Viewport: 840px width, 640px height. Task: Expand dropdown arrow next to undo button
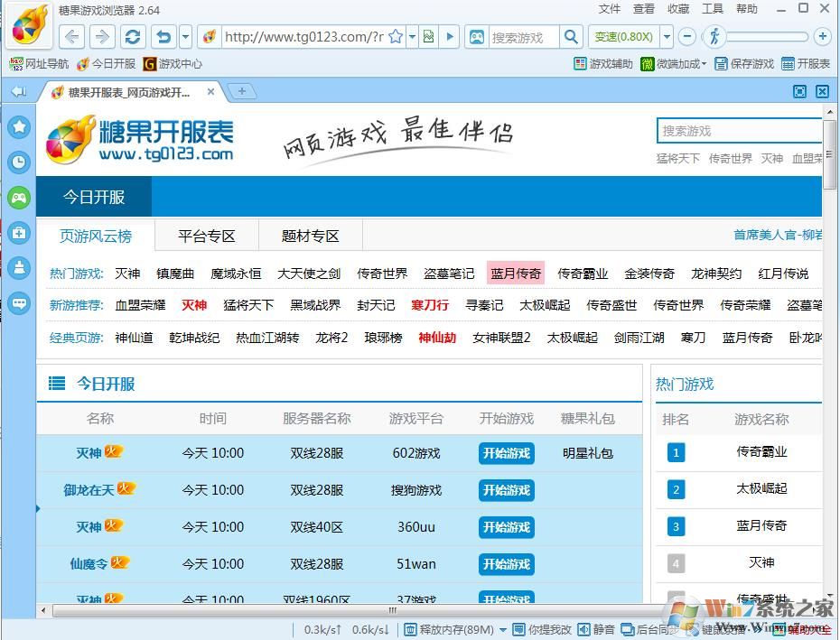point(186,37)
